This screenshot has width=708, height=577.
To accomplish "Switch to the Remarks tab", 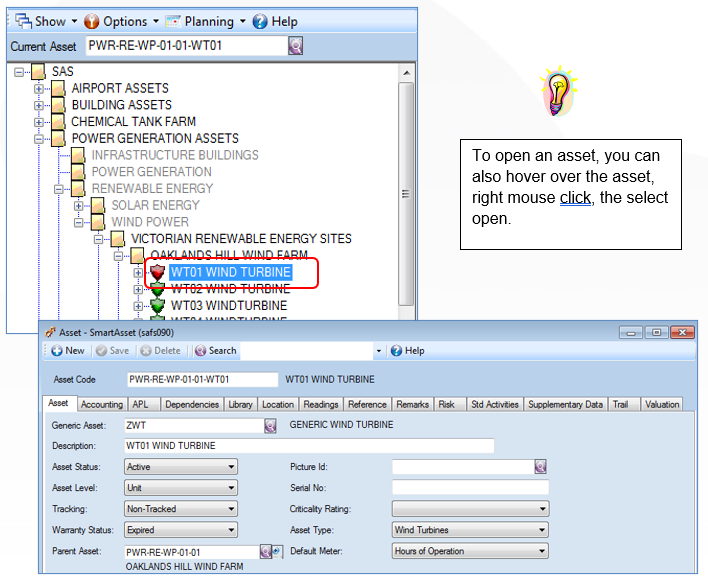I will (412, 405).
